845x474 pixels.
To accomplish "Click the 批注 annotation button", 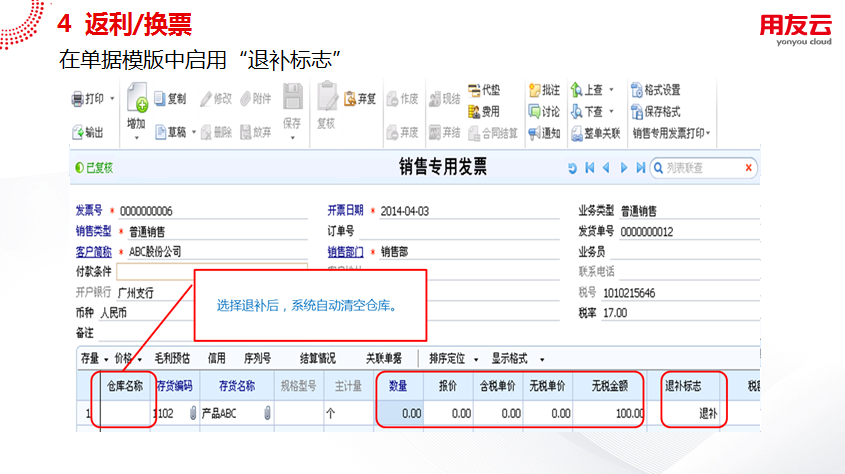I will pyautogui.click(x=544, y=89).
